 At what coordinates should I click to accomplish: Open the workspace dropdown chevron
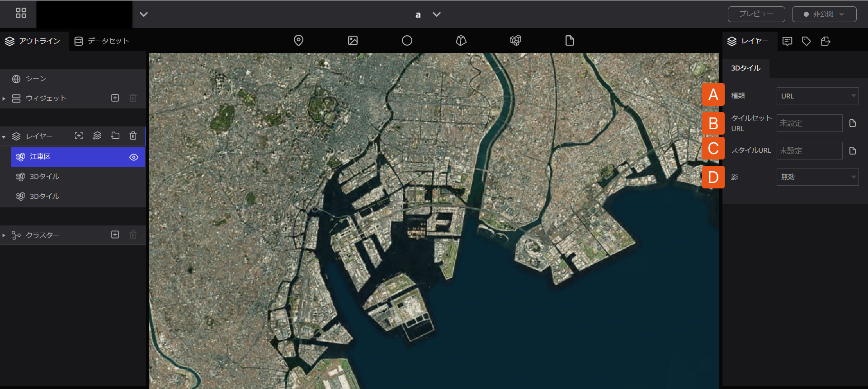[144, 14]
